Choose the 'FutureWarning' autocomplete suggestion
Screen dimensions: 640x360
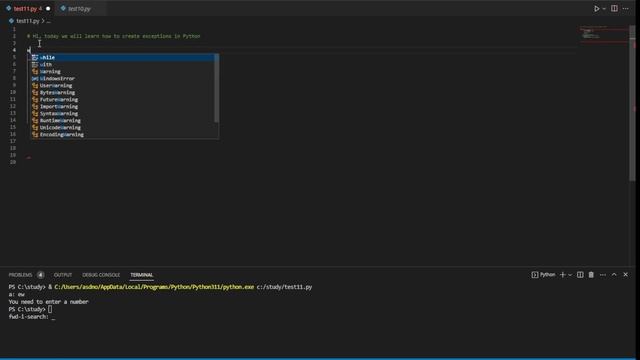tap(122, 100)
